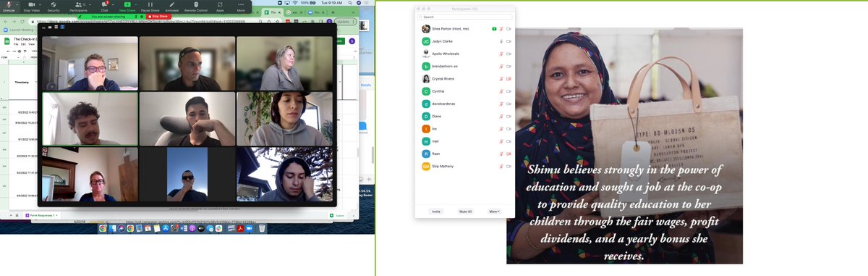This screenshot has width=868, height=276.
Task: Toggle Raan's disabled video camera icon
Action: click(x=509, y=154)
